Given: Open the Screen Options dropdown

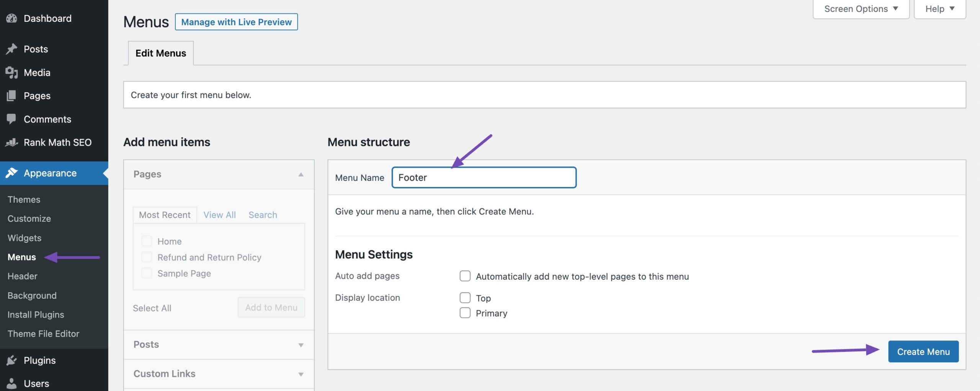Looking at the screenshot, I should click(x=861, y=9).
